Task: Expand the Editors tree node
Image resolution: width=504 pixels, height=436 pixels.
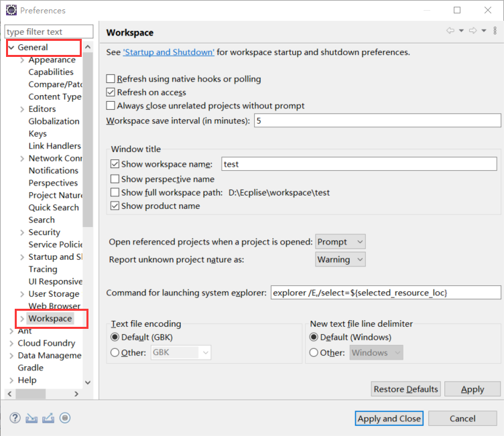Action: [22, 109]
